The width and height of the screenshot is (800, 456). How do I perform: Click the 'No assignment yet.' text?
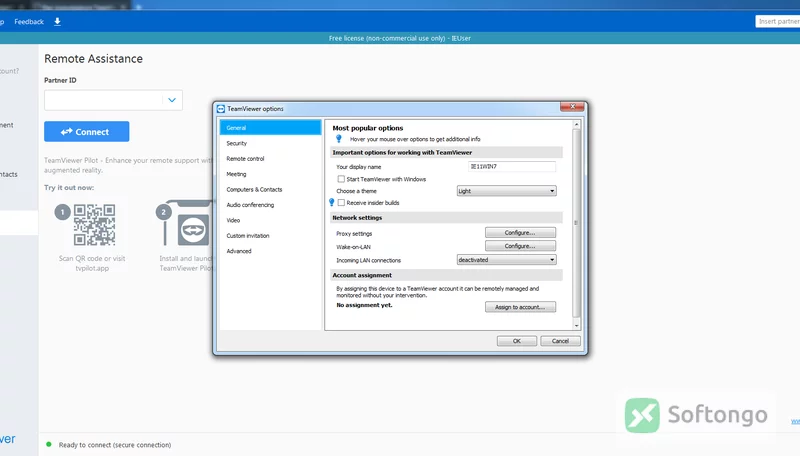click(x=364, y=305)
